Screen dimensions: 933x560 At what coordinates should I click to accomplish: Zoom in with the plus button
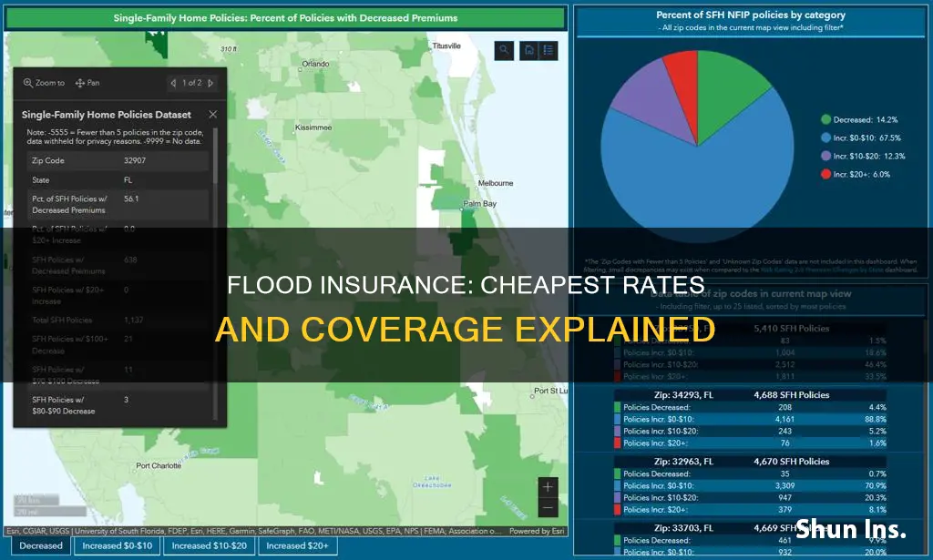(x=548, y=487)
